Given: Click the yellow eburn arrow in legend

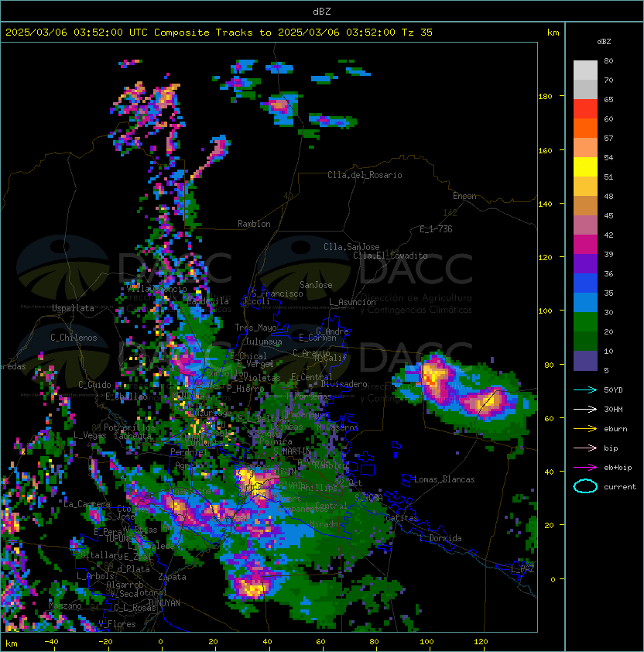Looking at the screenshot, I should [585, 428].
